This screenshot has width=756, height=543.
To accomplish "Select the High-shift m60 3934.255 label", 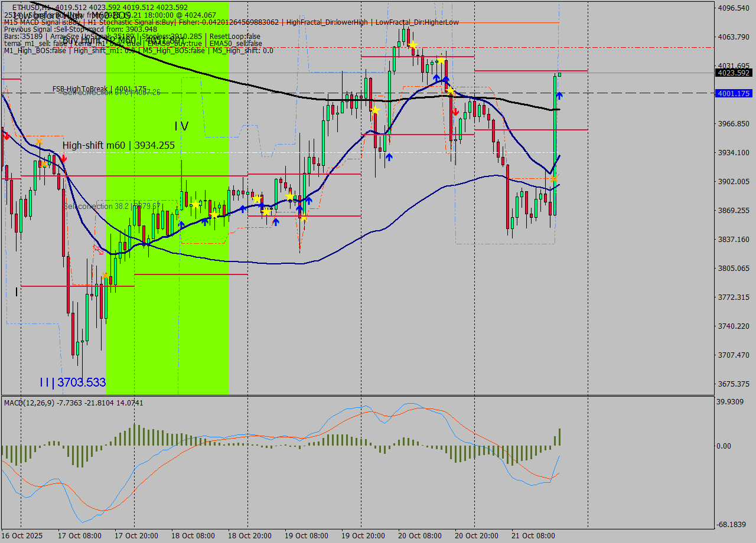I will tap(118, 145).
